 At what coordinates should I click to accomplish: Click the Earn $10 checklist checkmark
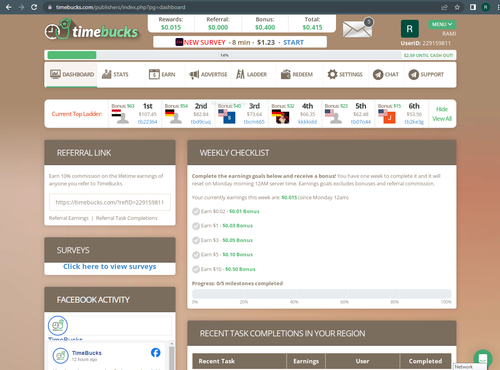196,269
